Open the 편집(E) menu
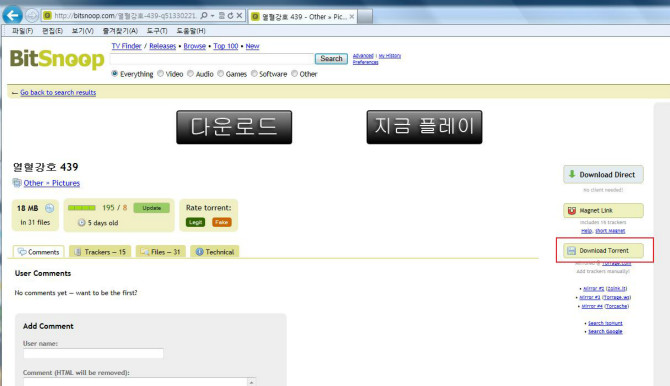The image size is (670, 386). [53, 31]
